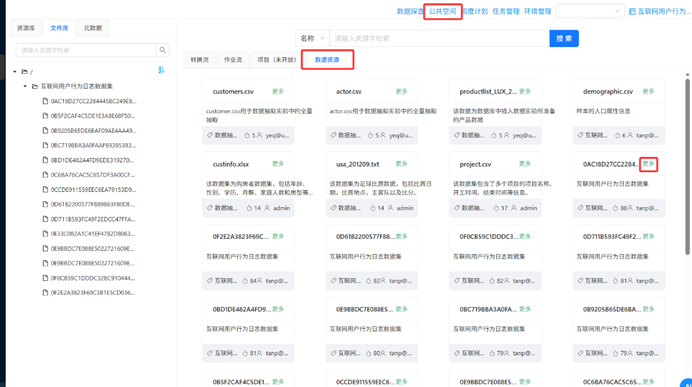Click the user icon on the 0D61B2200577F88 card

point(383,281)
